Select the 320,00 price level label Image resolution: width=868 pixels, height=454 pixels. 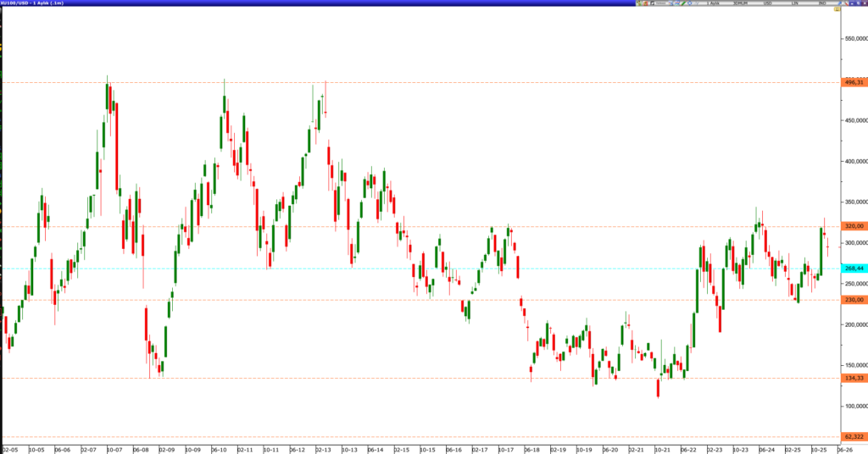pos(853,226)
